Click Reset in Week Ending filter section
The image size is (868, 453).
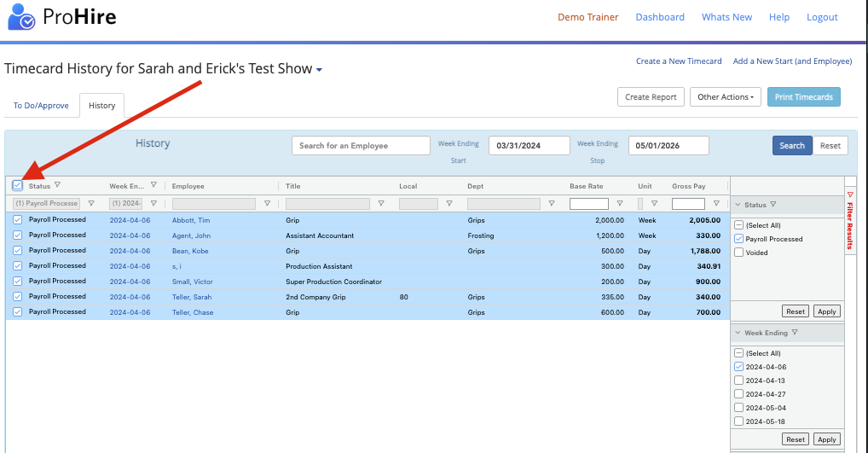[x=796, y=439]
